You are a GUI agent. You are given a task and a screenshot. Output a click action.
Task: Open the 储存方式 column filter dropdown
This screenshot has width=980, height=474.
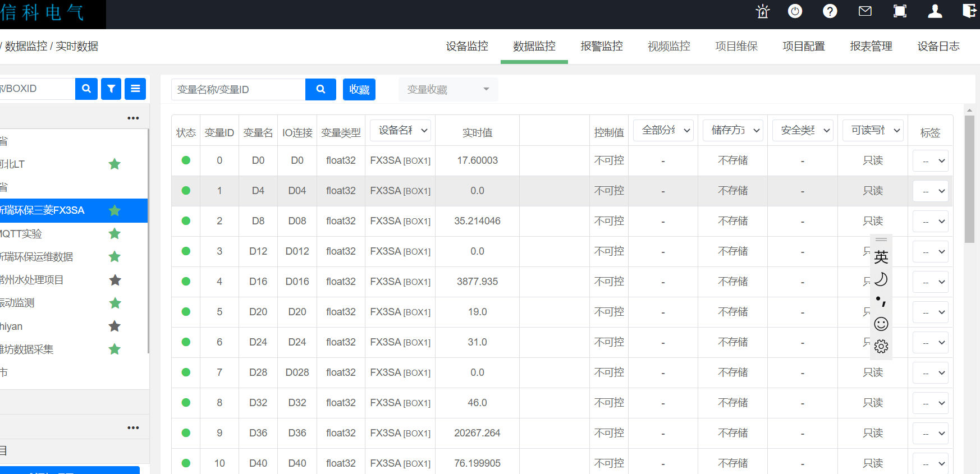coord(732,130)
